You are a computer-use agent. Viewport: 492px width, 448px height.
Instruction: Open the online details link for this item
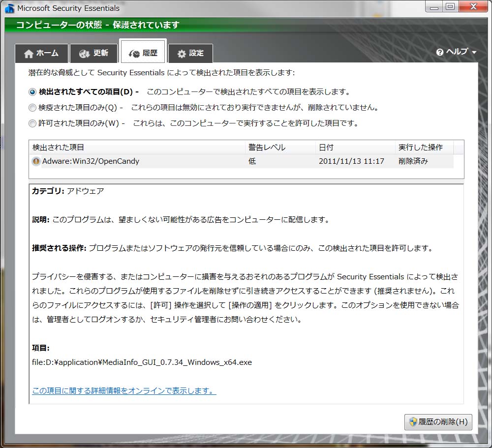(124, 390)
